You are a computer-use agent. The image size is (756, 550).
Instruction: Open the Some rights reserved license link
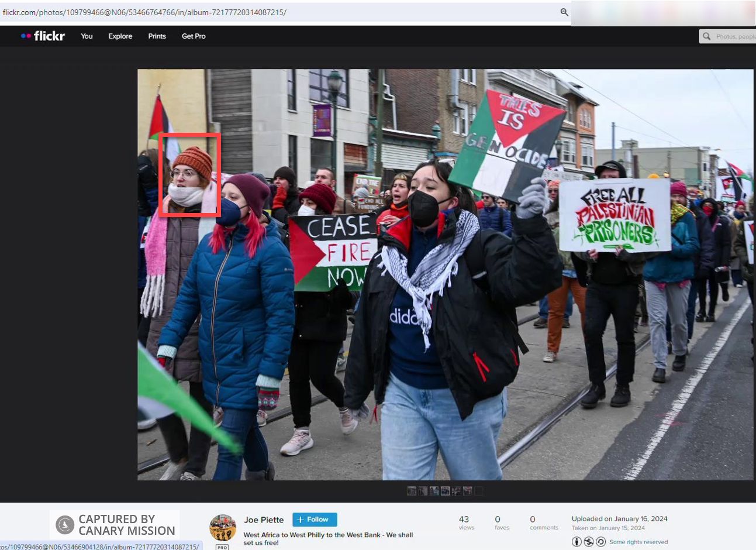[x=638, y=541]
